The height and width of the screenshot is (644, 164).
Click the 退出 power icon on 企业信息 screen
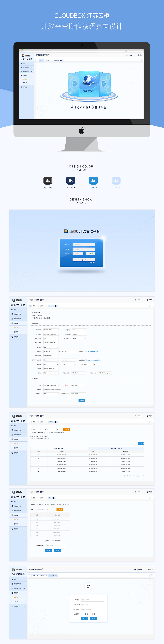147,299
